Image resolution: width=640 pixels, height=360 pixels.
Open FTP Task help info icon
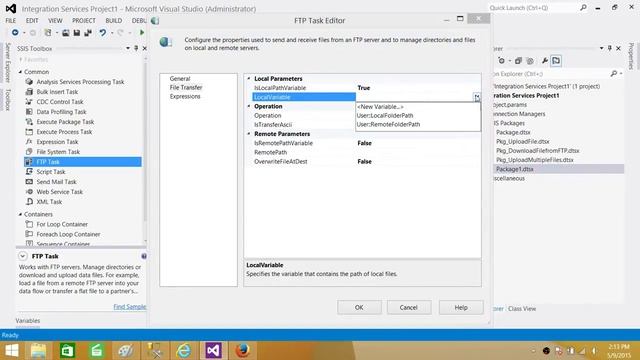coord(144,256)
